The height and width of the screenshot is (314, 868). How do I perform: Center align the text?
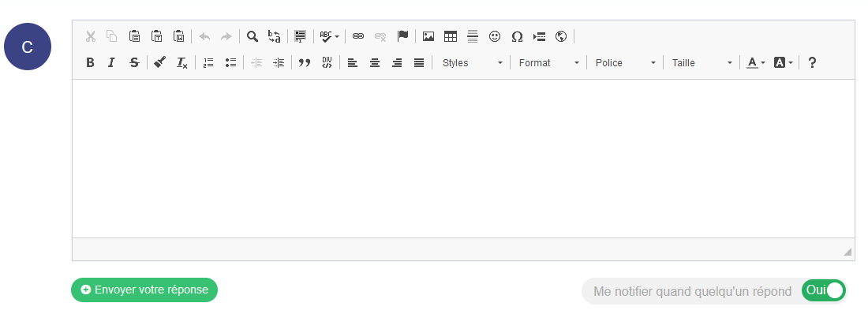(x=375, y=62)
